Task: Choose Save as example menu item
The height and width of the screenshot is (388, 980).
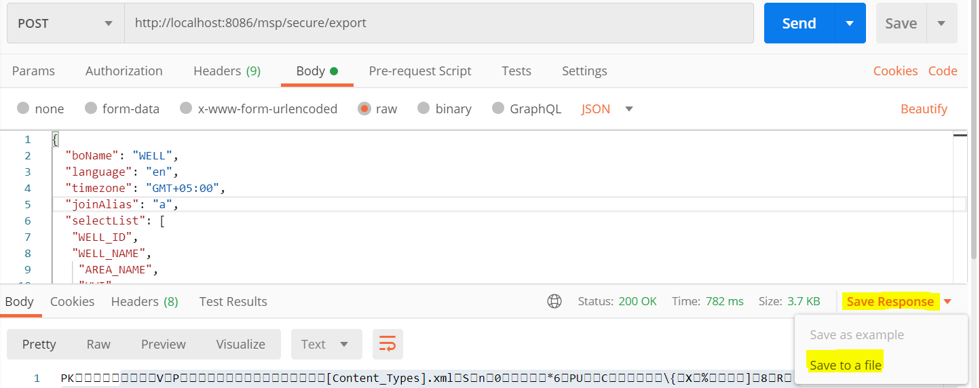Action: 856,334
